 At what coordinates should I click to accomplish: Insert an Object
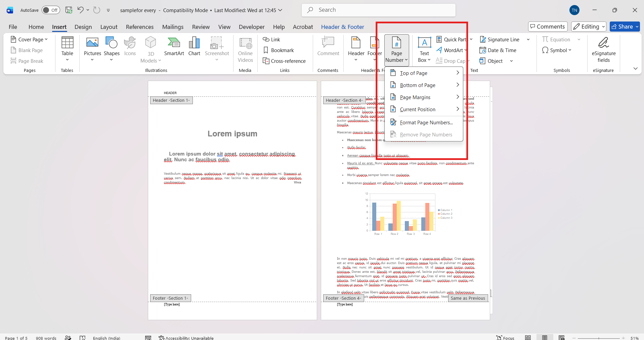[x=491, y=61]
